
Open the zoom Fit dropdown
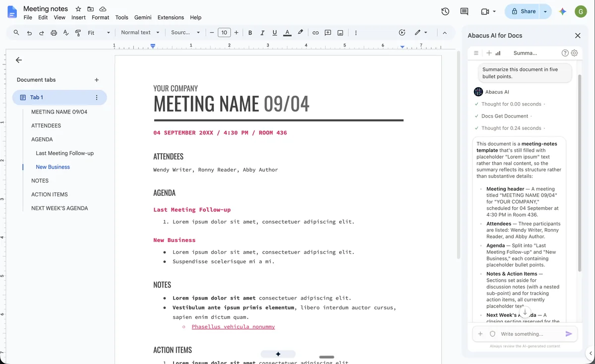pyautogui.click(x=99, y=33)
